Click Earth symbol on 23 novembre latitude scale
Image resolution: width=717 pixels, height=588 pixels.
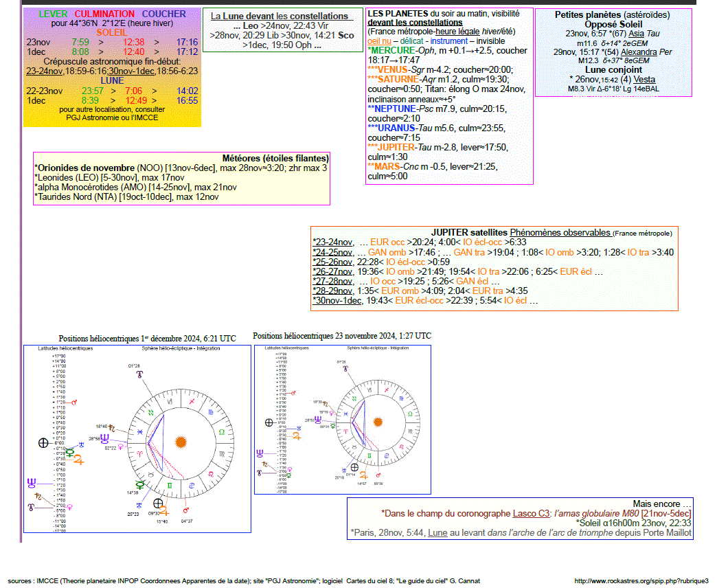269,422
